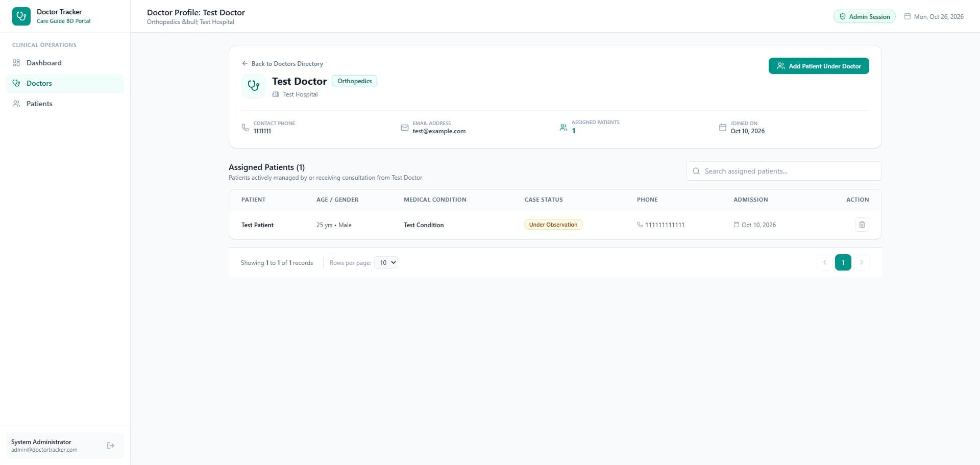This screenshot has width=980, height=465.
Task: Click the test@example.com email address
Action: click(x=439, y=131)
